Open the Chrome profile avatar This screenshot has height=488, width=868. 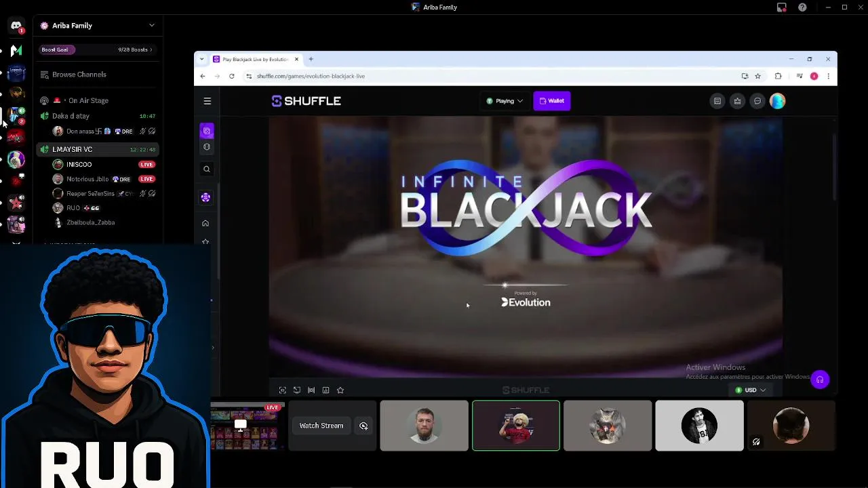tap(814, 76)
